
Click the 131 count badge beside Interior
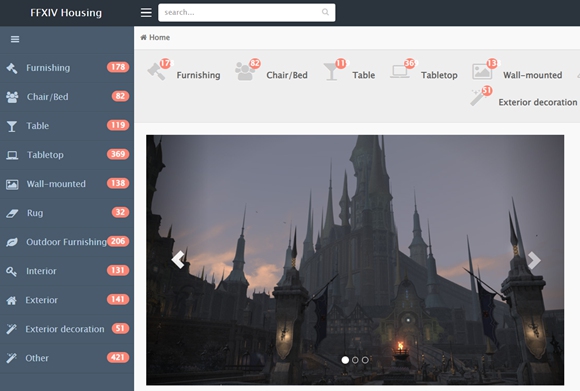(x=118, y=270)
